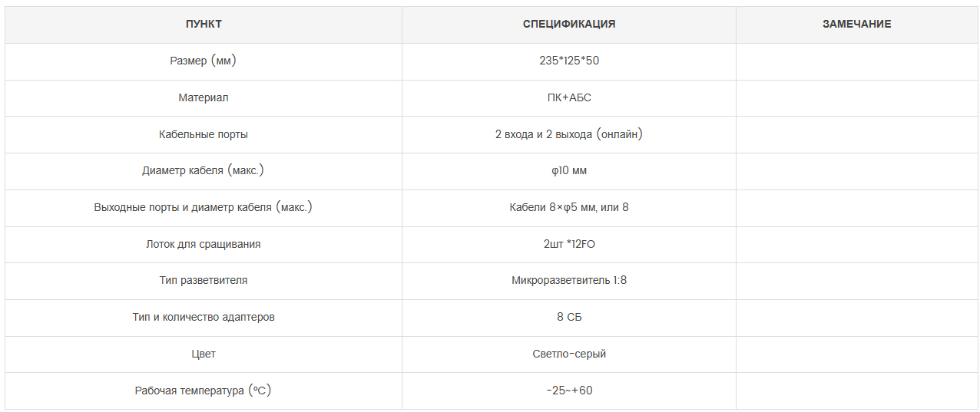Click the Микроразветвитель 1:8 value
This screenshot has width=980, height=412.
tap(569, 281)
